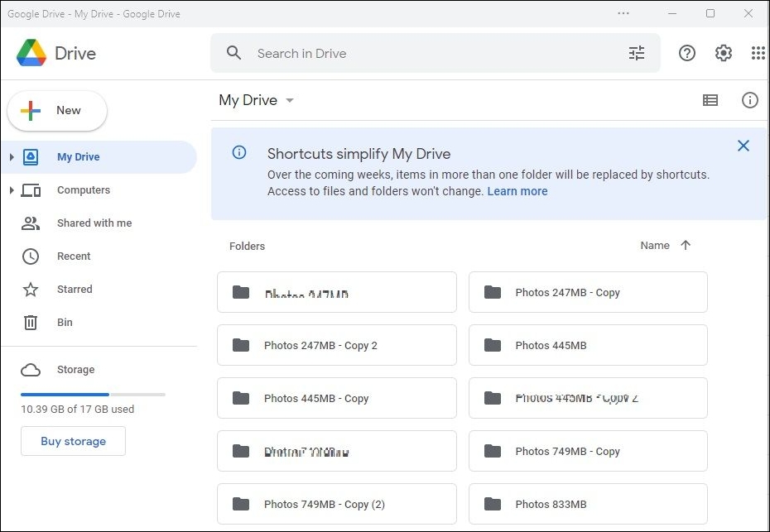Dismiss the Shortcuts notification banner
The width and height of the screenshot is (770, 532).
point(743,145)
